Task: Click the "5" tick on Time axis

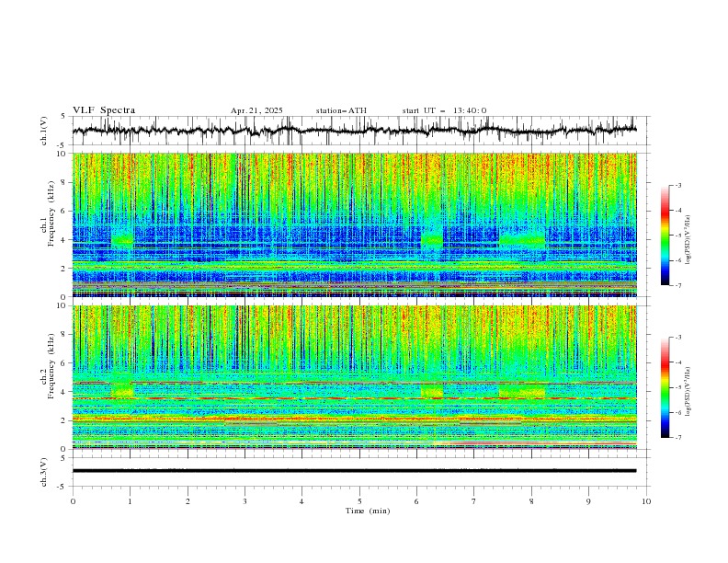Action: pyautogui.click(x=359, y=501)
